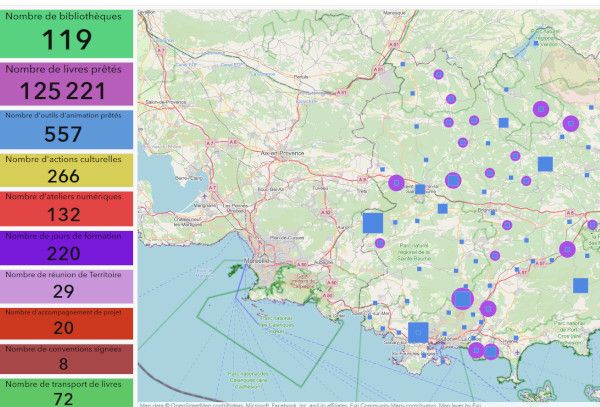The height and width of the screenshot is (407, 600).
Task: Click the Nombre de jours de formation tile
Action: [67, 247]
